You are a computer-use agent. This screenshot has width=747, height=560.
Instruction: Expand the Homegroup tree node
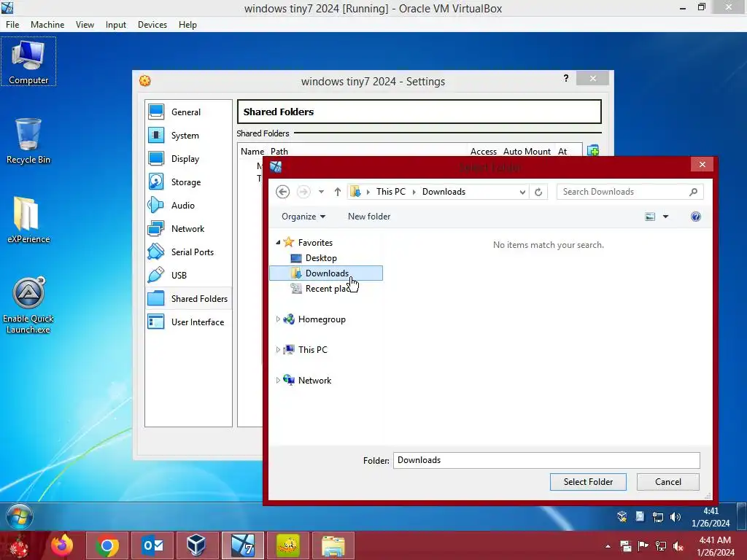point(278,319)
